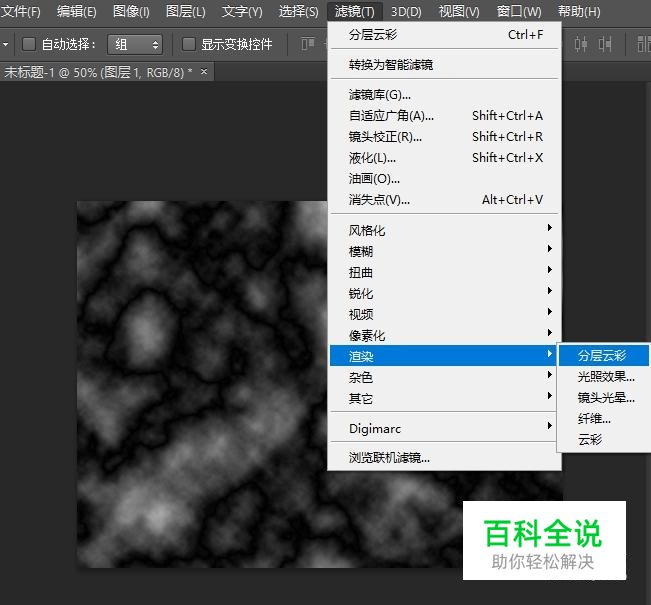The image size is (651, 605).
Task: Open 滤镜库(G)... filter gallery
Action: 445,95
